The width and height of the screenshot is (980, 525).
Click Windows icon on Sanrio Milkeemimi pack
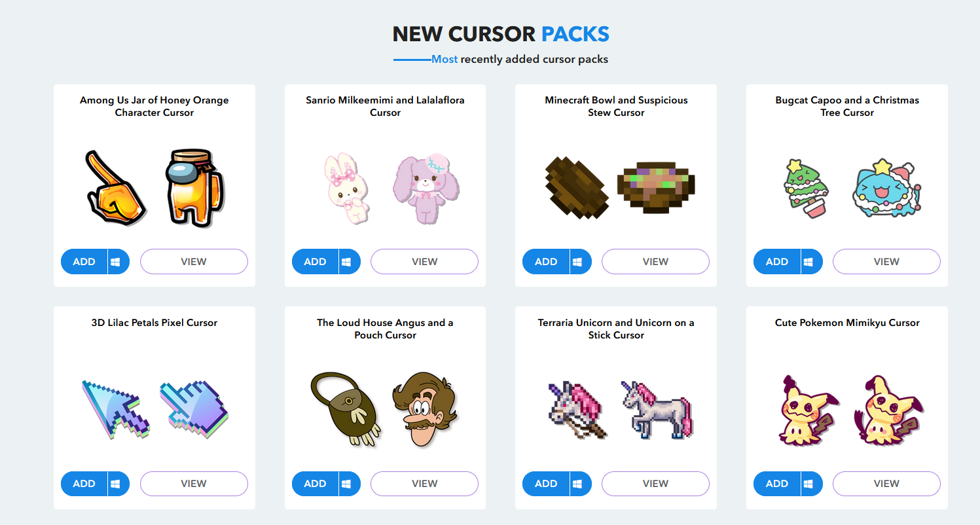pyautogui.click(x=346, y=262)
